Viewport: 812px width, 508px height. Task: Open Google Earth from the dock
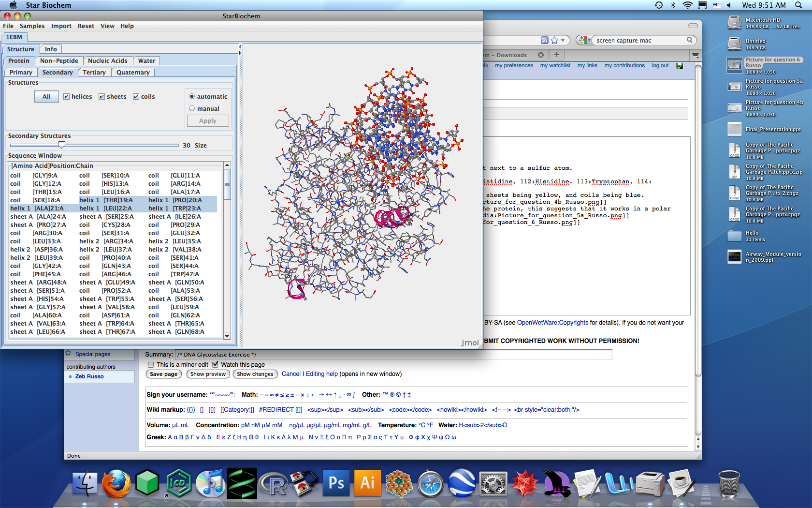462,483
